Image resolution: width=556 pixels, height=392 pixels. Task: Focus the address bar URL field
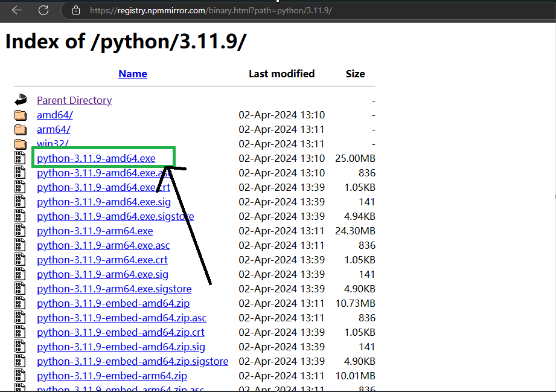(241, 10)
